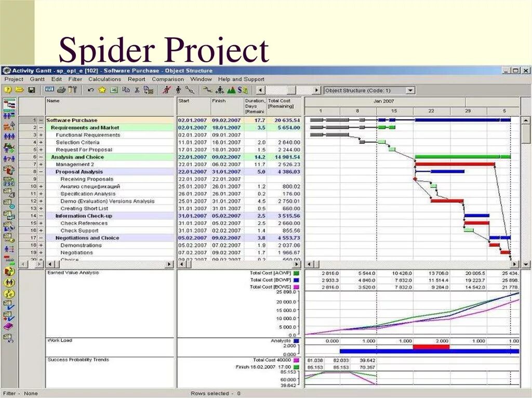532x398 pixels.
Task: Click the two people with question mark icon
Action: coord(9,158)
